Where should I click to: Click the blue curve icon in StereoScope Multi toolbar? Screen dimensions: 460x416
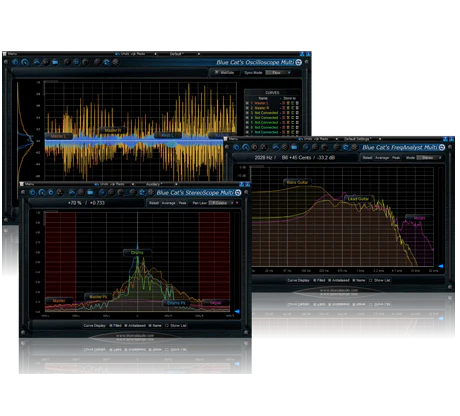(72, 192)
